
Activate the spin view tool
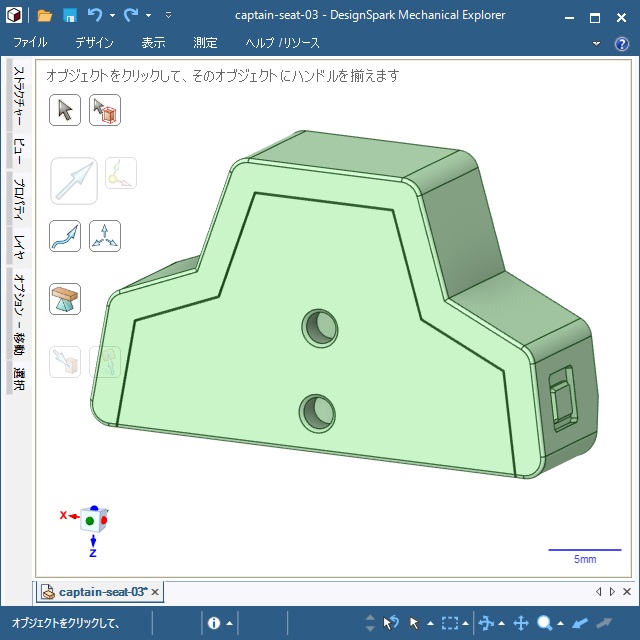[x=486, y=623]
